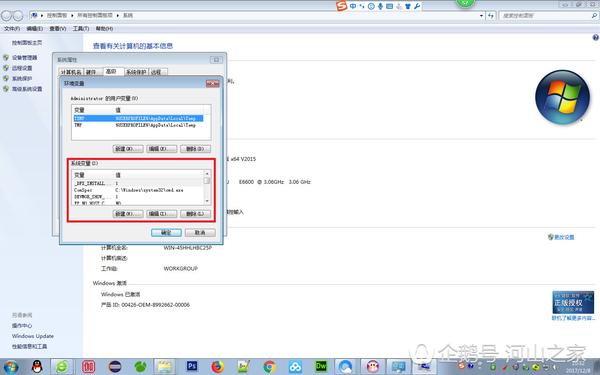Screen dimensions: 600x375
Task: Open Firefox from the taskbar
Action: pos(218,367)
